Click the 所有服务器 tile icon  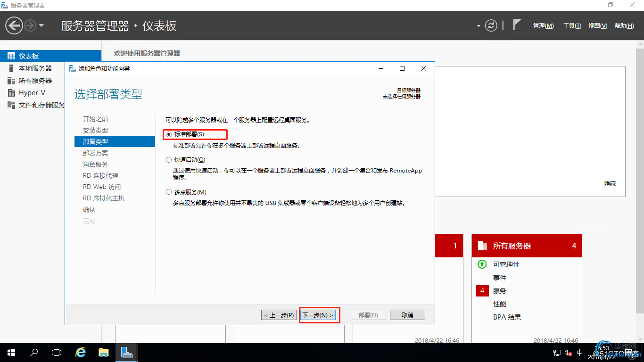(482, 246)
